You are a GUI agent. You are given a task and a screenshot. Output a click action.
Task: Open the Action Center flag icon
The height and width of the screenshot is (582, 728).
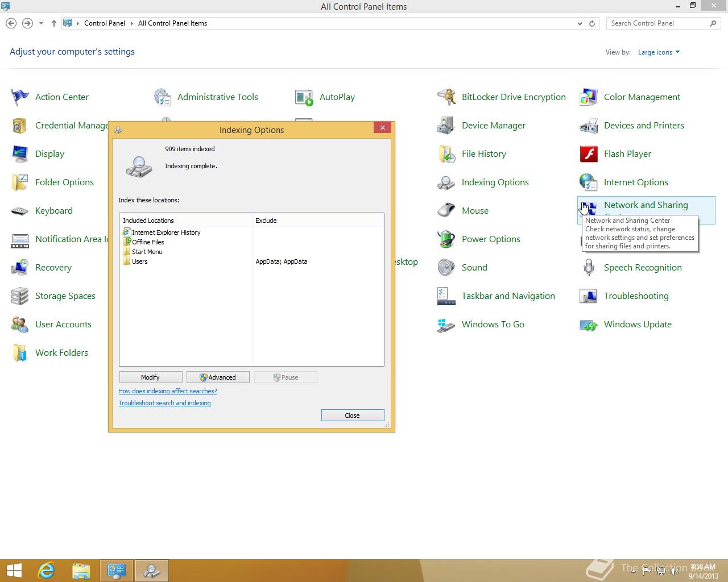[x=20, y=97]
